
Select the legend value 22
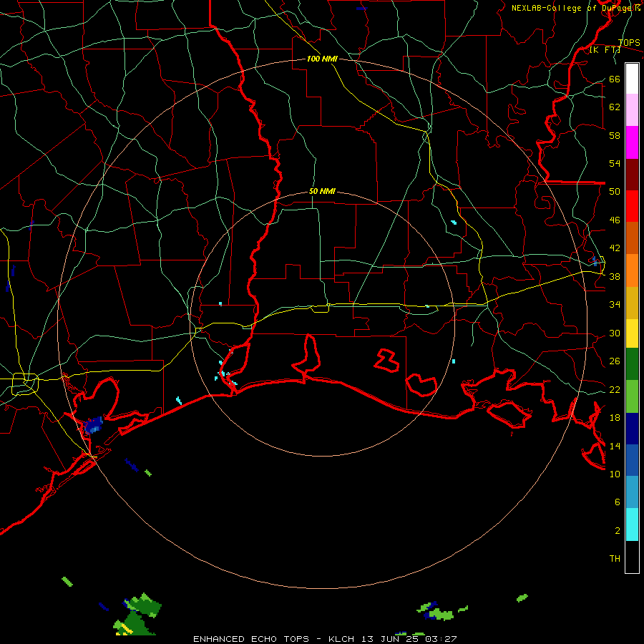pyautogui.click(x=615, y=389)
